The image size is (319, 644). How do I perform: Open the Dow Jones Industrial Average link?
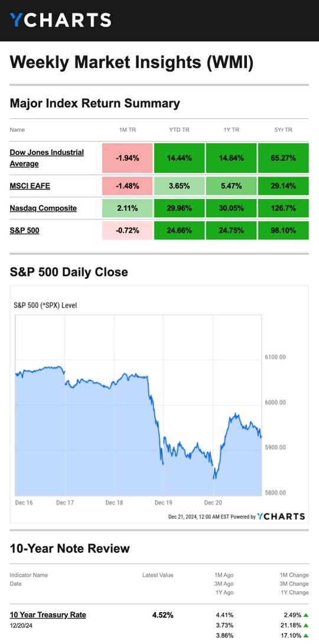[47, 158]
